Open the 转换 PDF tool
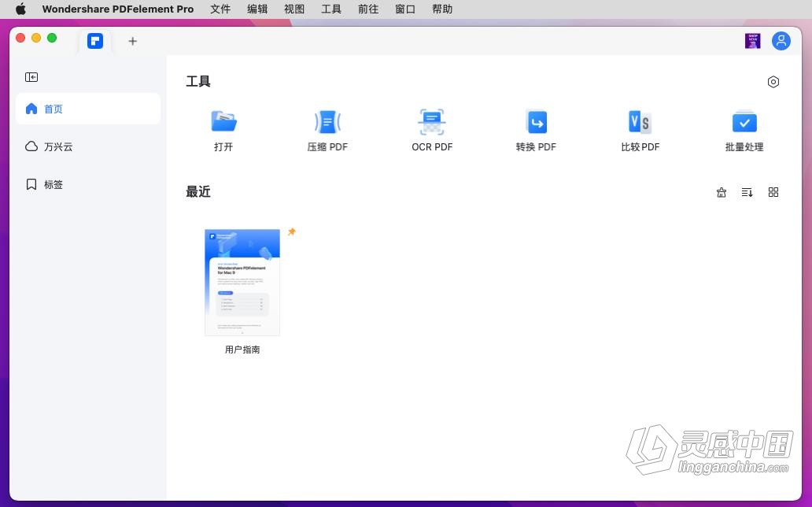This screenshot has height=507, width=812. 536,131
